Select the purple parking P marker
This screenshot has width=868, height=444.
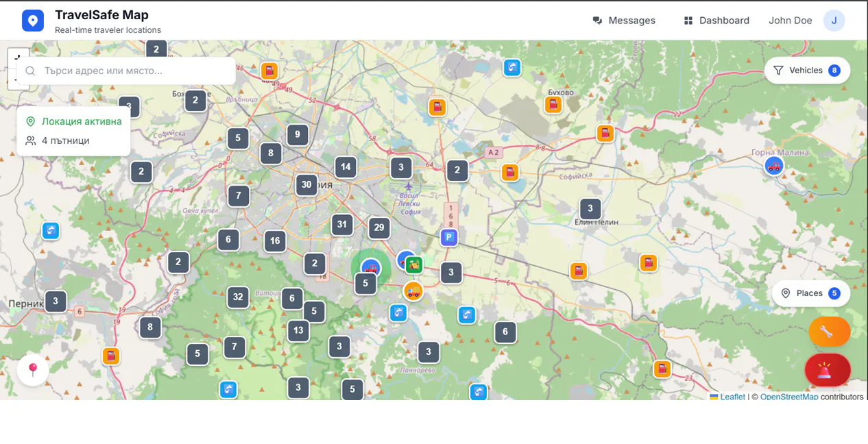pos(449,238)
